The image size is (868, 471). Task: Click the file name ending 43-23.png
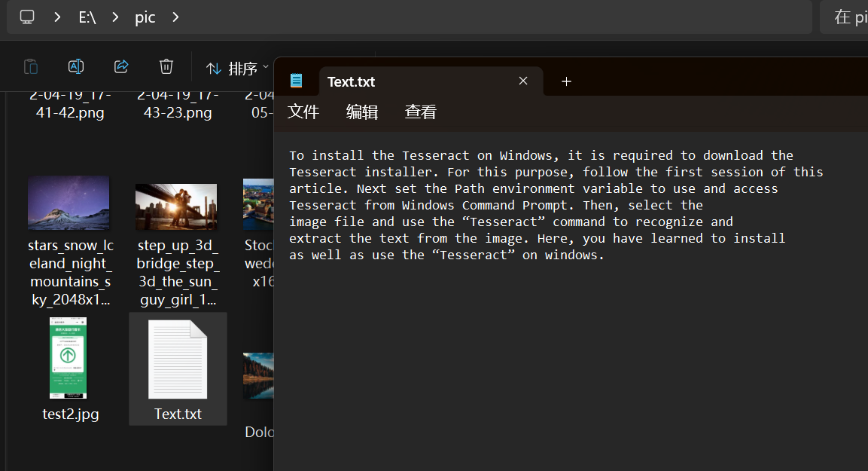pyautogui.click(x=178, y=104)
